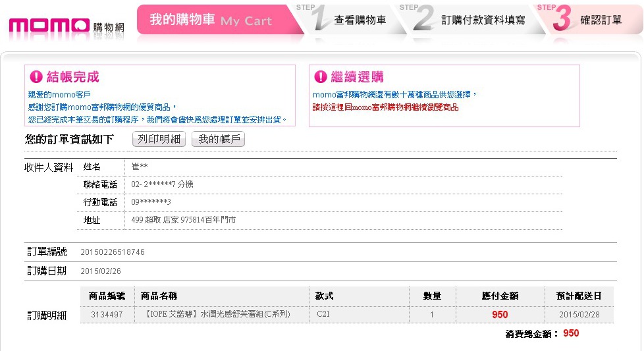644x351 pixels.
Task: Open Step 2 訂購付款資料填寫
Action: click(483, 20)
